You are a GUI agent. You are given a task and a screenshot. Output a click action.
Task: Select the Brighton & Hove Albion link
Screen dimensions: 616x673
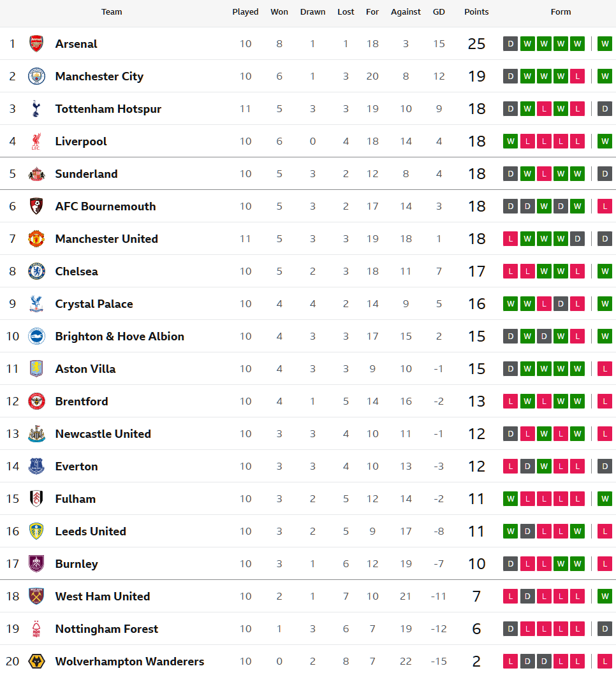[x=119, y=336]
